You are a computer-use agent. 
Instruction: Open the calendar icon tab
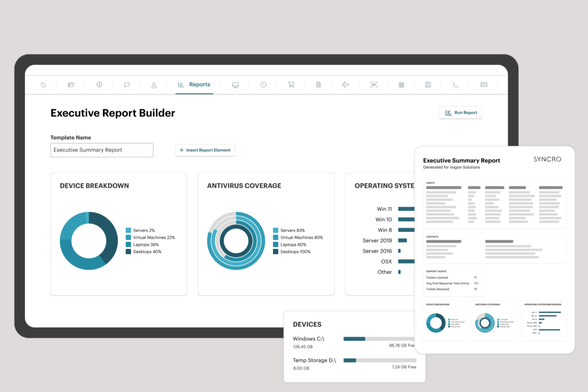click(x=401, y=85)
